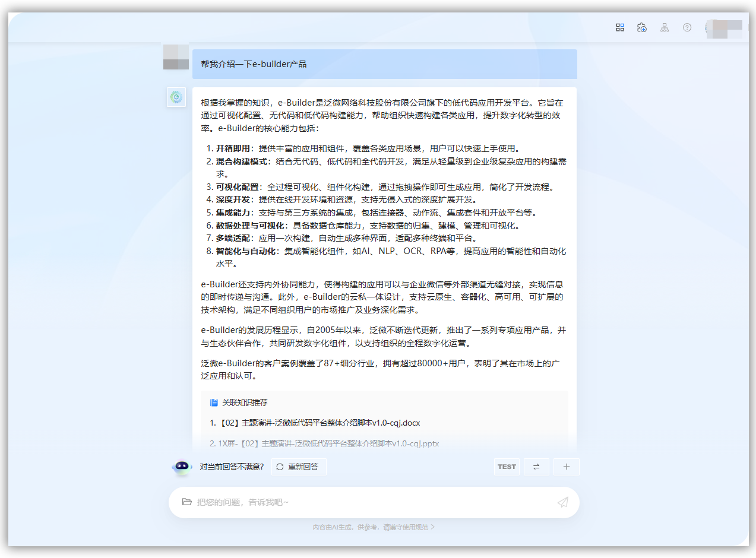Click the switch arrows button next to TEST

(x=536, y=467)
